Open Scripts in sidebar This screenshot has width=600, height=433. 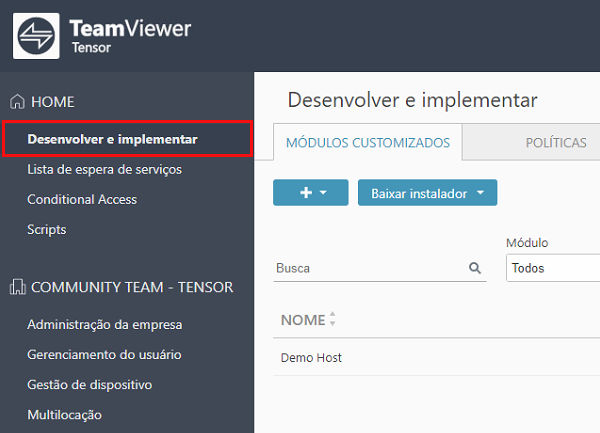coord(47,230)
